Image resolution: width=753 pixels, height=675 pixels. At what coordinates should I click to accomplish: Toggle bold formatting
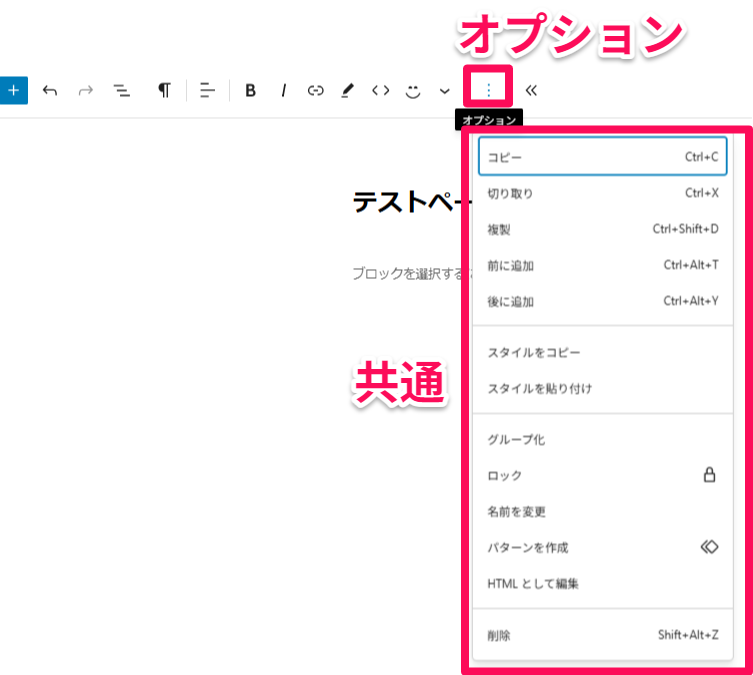251,90
